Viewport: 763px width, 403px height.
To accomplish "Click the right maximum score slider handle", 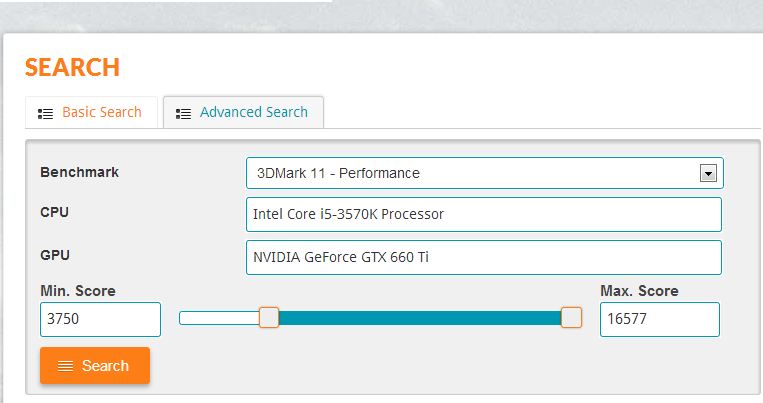I will 571,318.
